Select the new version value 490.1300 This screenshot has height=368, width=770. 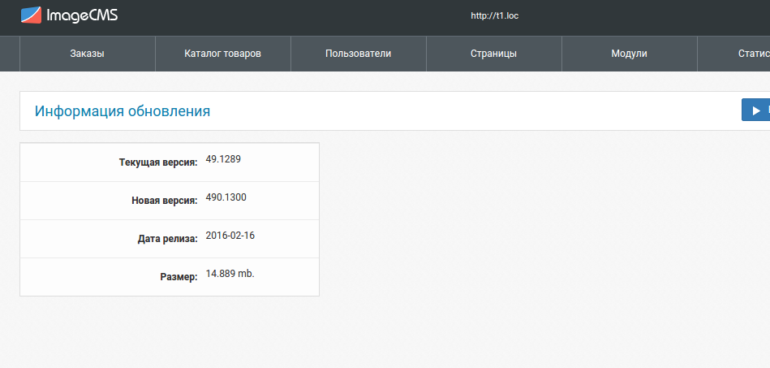click(x=226, y=198)
